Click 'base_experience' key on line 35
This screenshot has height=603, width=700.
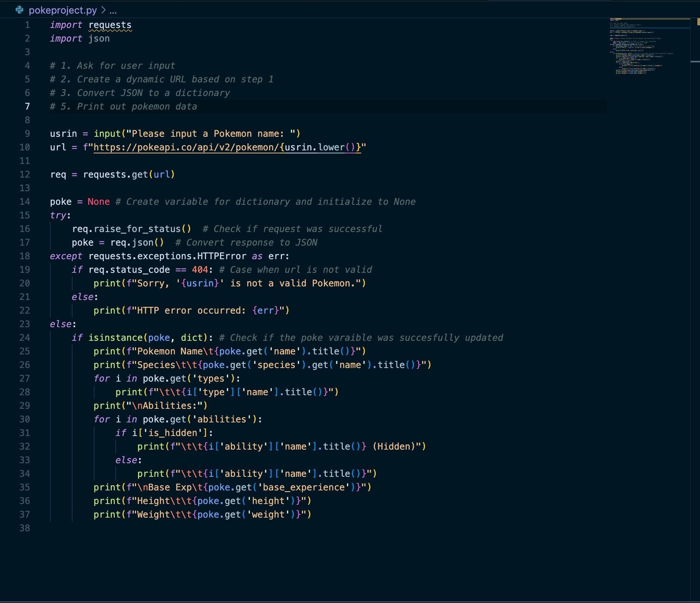(x=304, y=487)
